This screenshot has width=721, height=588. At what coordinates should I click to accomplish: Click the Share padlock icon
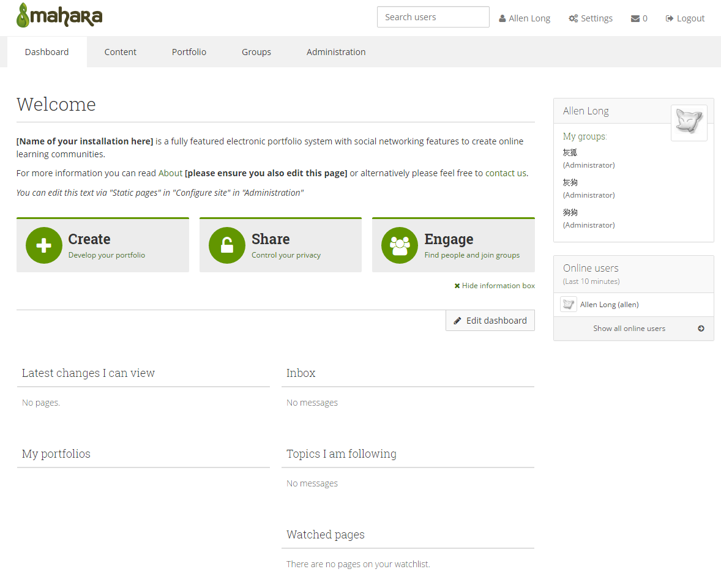pyautogui.click(x=227, y=245)
